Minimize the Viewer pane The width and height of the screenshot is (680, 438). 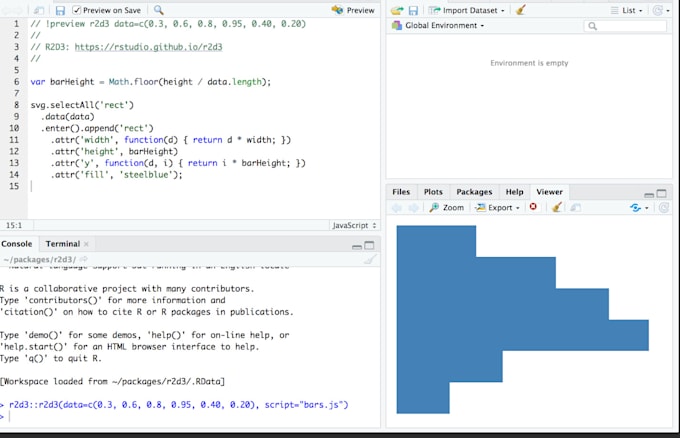(649, 194)
